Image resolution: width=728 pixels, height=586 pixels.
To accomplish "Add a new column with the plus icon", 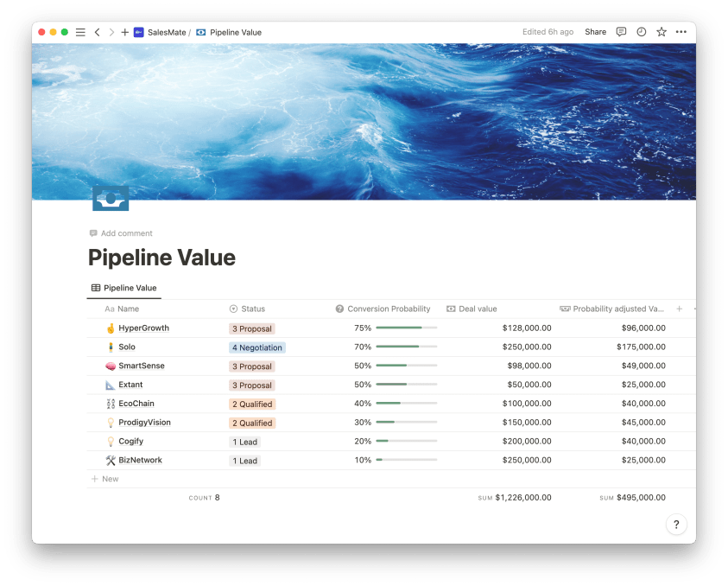I will click(679, 309).
